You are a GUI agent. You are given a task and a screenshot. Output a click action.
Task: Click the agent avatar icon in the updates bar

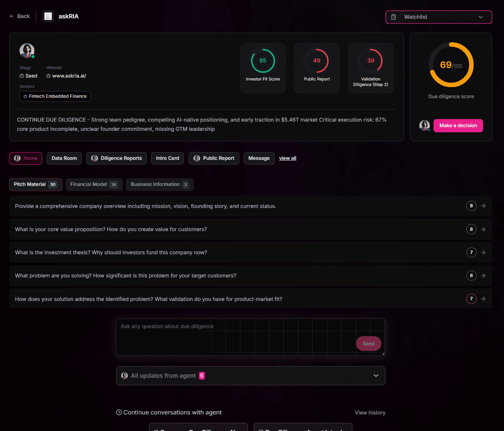(124, 376)
